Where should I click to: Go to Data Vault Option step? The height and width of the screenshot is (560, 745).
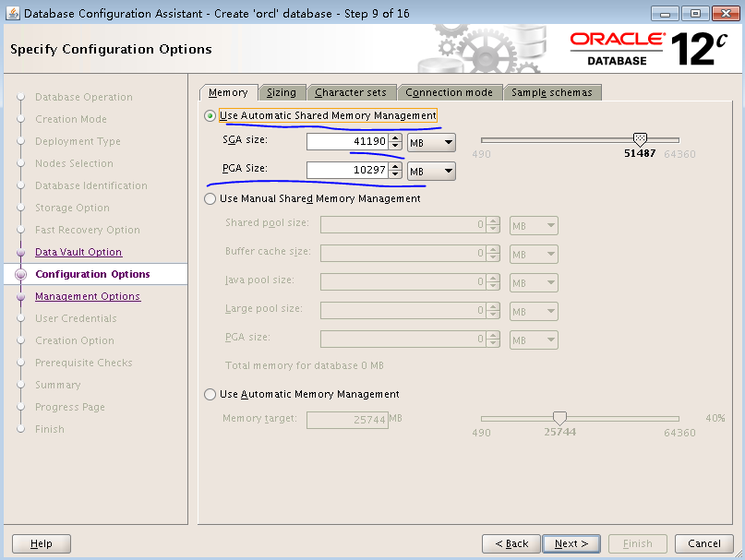[78, 252]
